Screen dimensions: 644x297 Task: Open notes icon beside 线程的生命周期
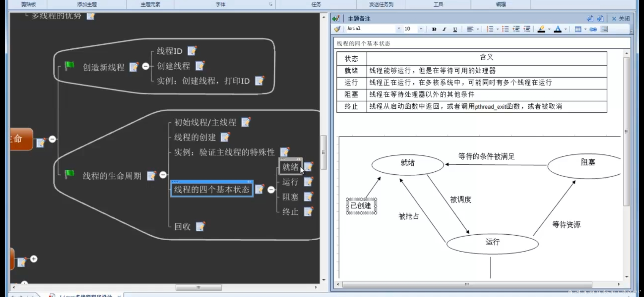click(x=152, y=176)
